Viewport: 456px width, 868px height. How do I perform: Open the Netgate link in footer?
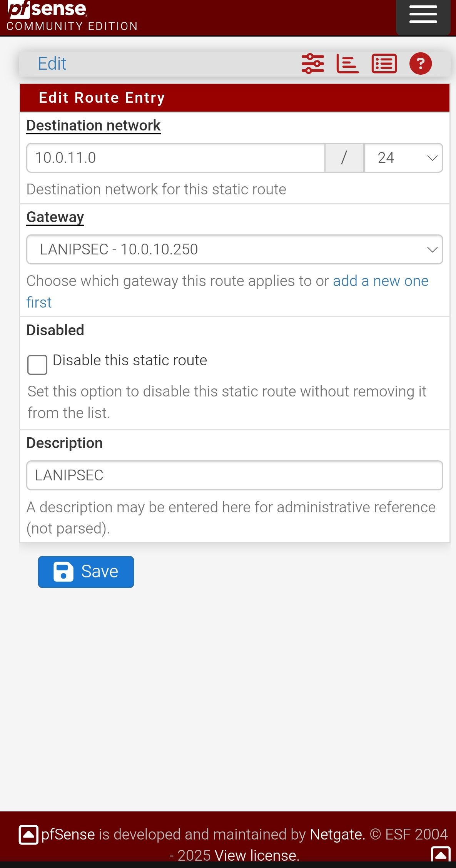337,835
